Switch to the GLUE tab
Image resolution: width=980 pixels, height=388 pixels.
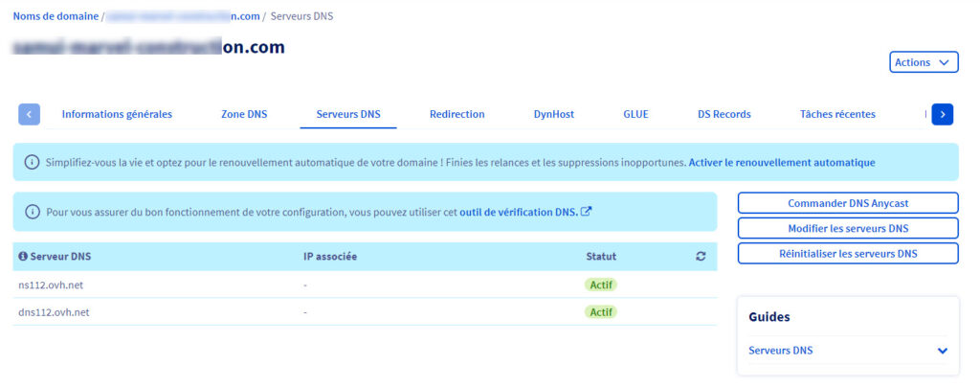point(635,114)
